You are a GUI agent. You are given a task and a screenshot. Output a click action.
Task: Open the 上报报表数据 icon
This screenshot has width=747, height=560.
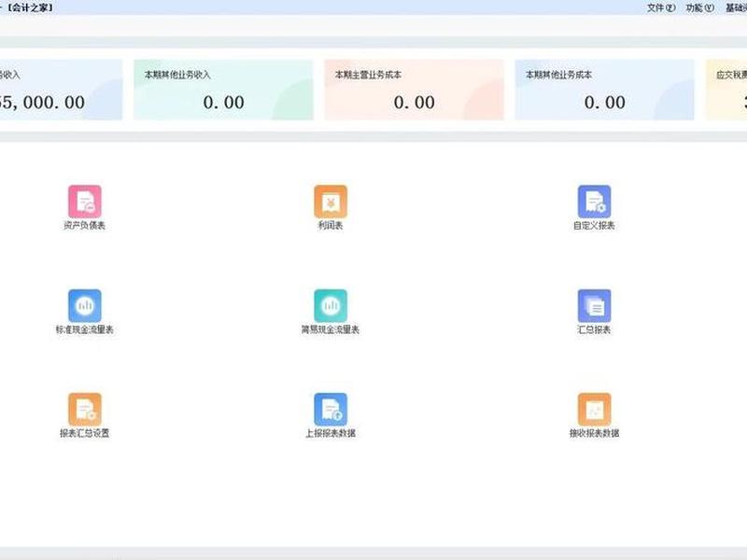pos(331,409)
